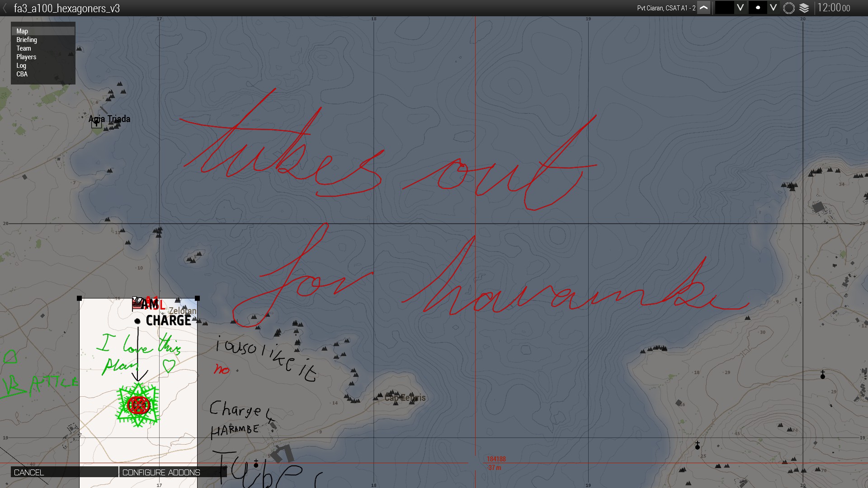
Task: Show the Players list
Action: click(x=43, y=57)
